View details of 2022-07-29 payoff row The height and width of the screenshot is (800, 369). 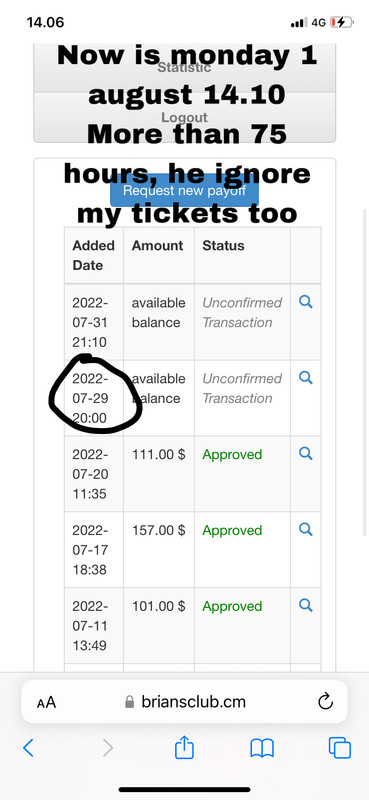(x=305, y=378)
